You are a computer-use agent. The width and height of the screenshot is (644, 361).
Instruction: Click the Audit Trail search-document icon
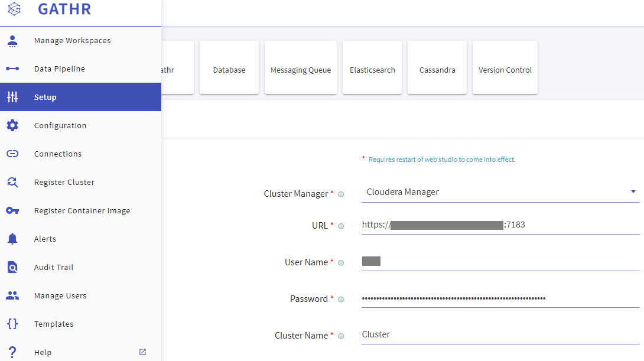12,268
